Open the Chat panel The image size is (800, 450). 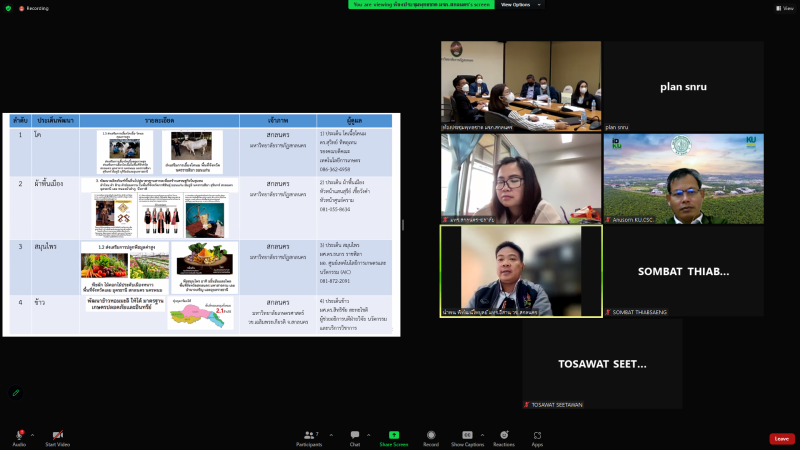coord(354,436)
